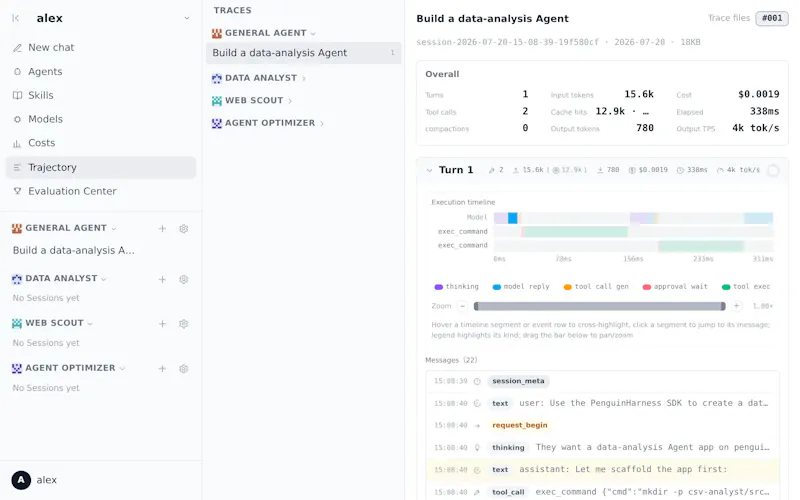Click the Costs bar chart icon
Viewport: 800px width, 500px height.
[17, 143]
